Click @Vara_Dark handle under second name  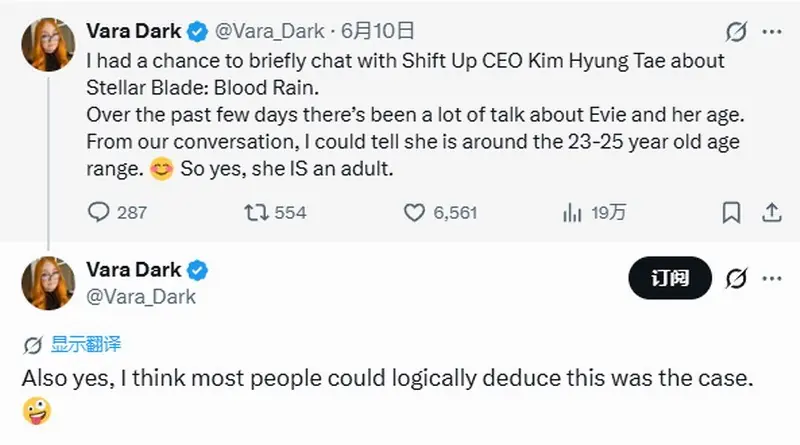coord(141,296)
